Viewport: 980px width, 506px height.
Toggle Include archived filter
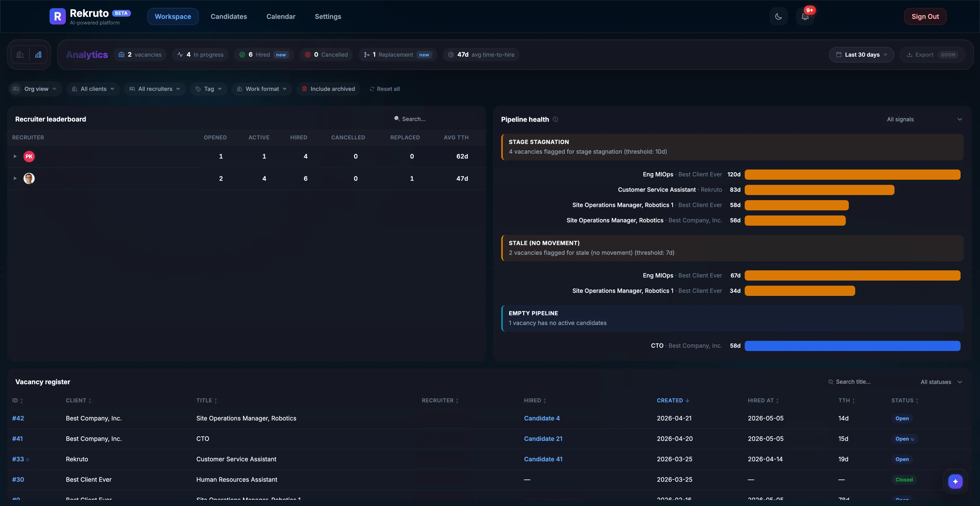point(328,89)
